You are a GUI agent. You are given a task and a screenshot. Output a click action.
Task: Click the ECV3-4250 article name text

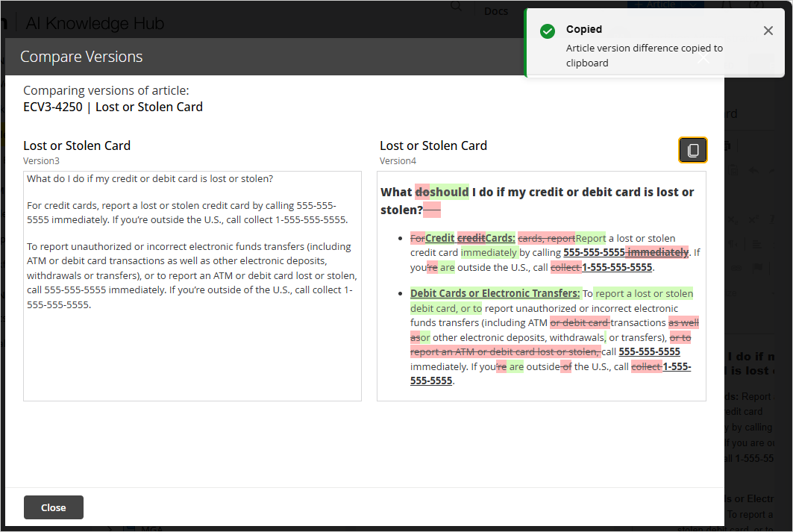tap(113, 107)
